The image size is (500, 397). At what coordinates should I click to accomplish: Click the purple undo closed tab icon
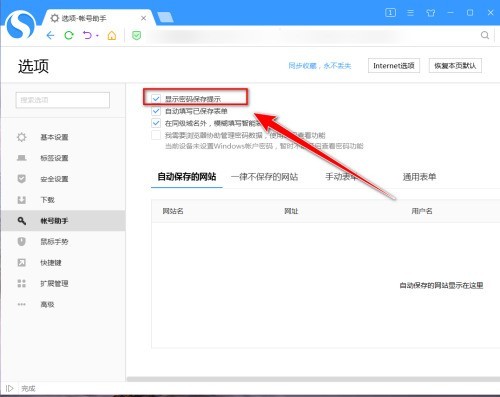click(x=87, y=35)
